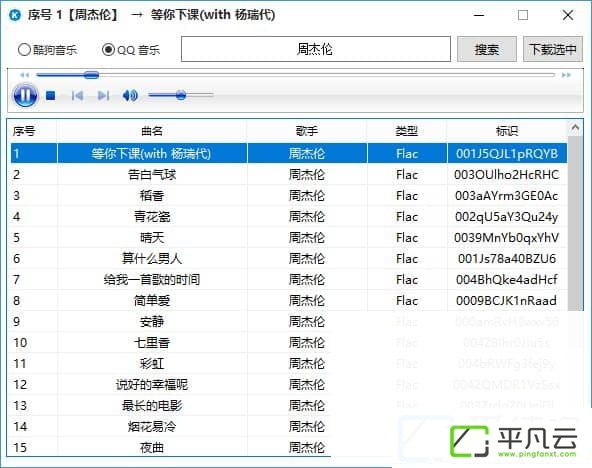
Task: Click the app logo icon in title bar
Action: pyautogui.click(x=15, y=15)
